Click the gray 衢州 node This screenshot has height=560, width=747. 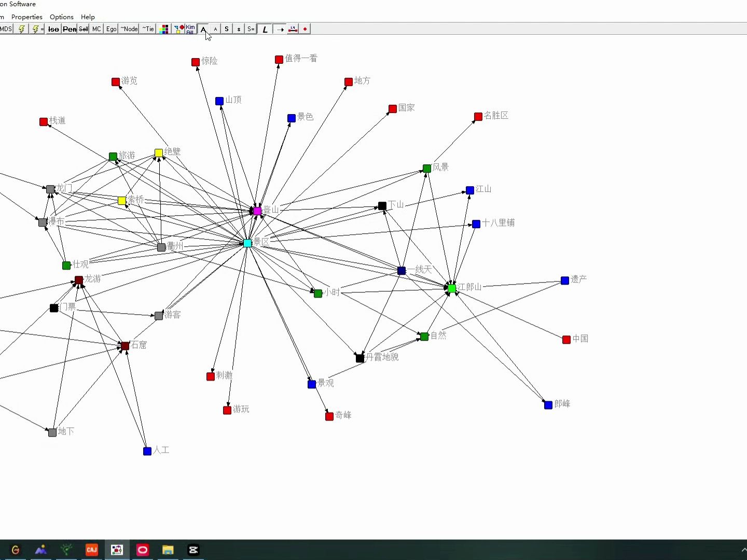(x=161, y=247)
